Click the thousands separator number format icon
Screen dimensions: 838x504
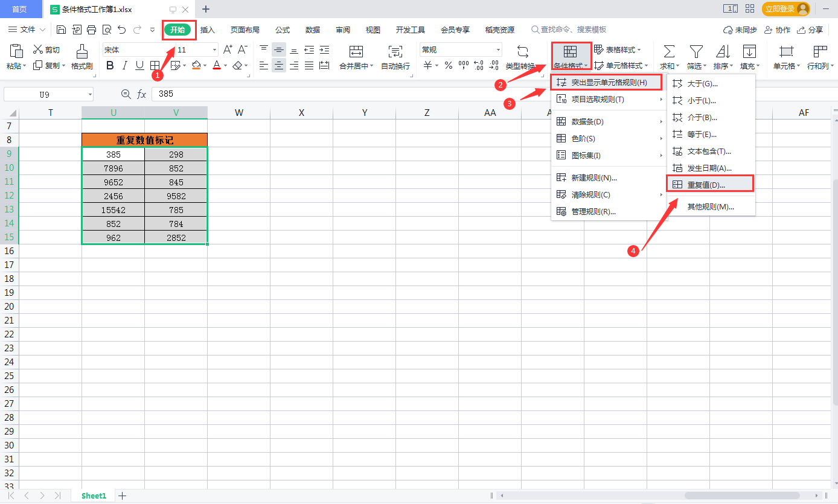[464, 65]
